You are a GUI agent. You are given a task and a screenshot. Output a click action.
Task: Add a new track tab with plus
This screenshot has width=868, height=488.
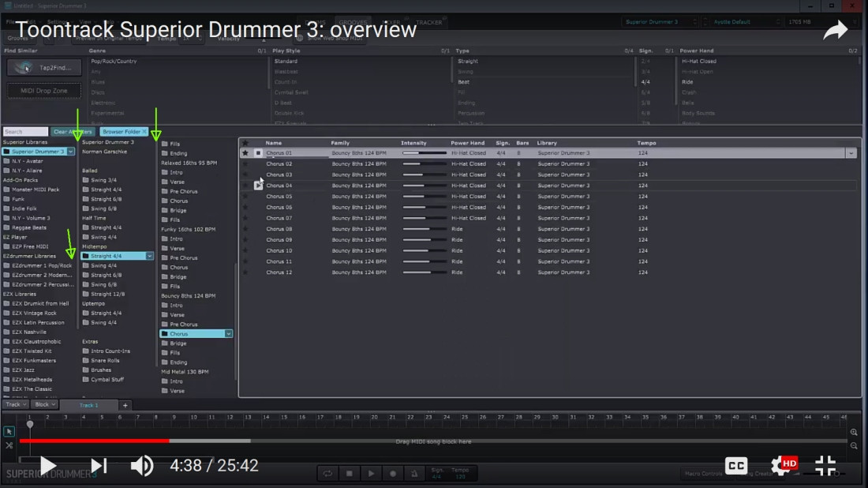click(x=125, y=405)
